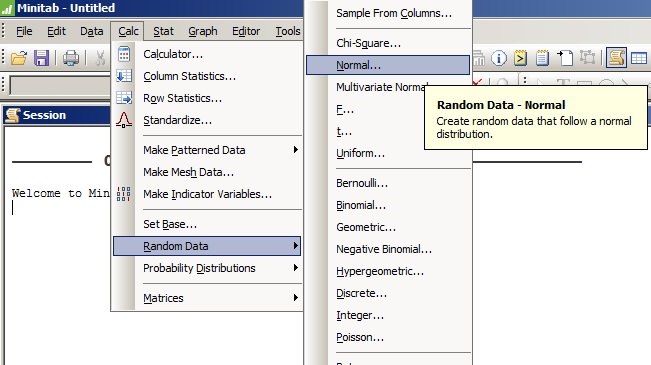This screenshot has height=365, width=651.
Task: Expand the Matrices submenu
Action: 207,298
